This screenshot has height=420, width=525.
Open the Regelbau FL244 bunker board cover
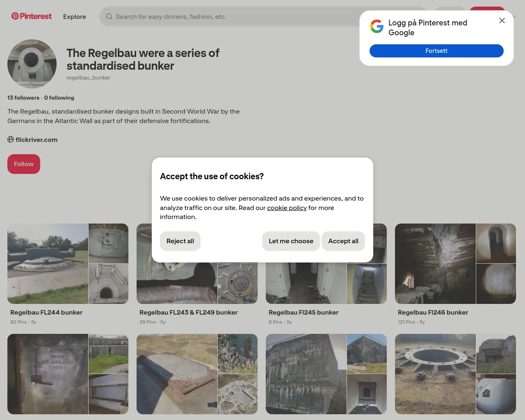[68, 264]
